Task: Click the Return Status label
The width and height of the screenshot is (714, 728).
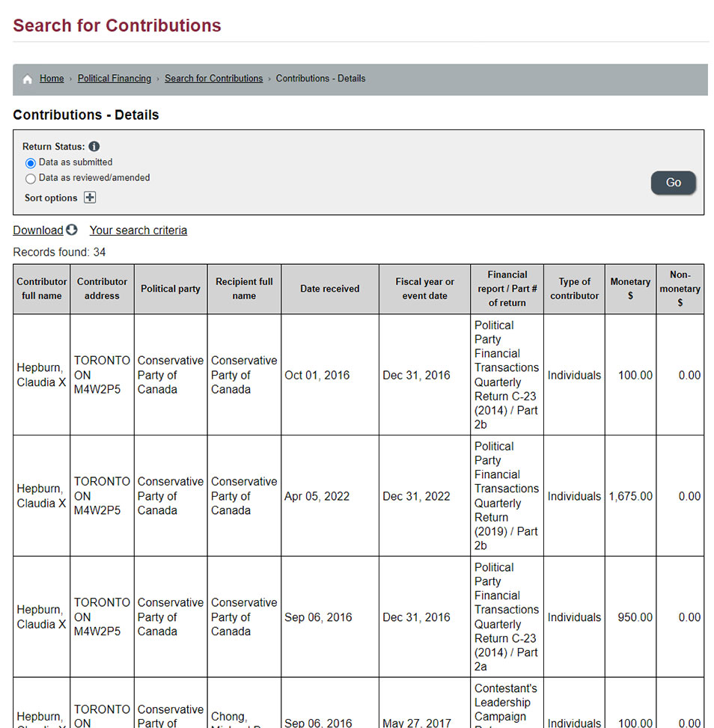Action: tap(54, 146)
